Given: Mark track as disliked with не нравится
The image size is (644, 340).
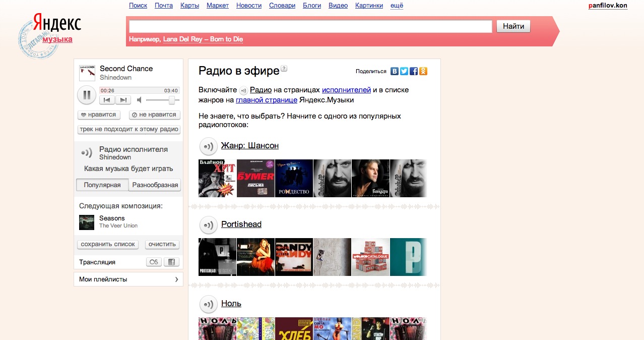Looking at the screenshot, I should point(154,115).
